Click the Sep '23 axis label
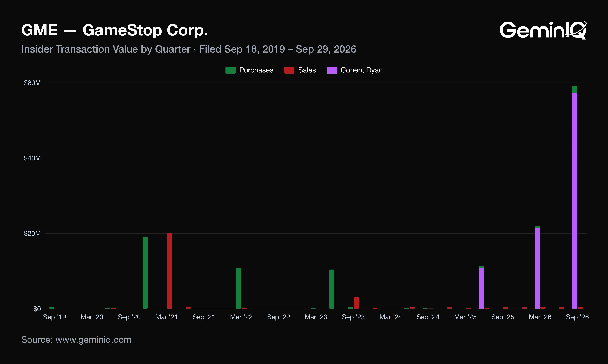Screen dimensions: 608x364 tap(353, 317)
